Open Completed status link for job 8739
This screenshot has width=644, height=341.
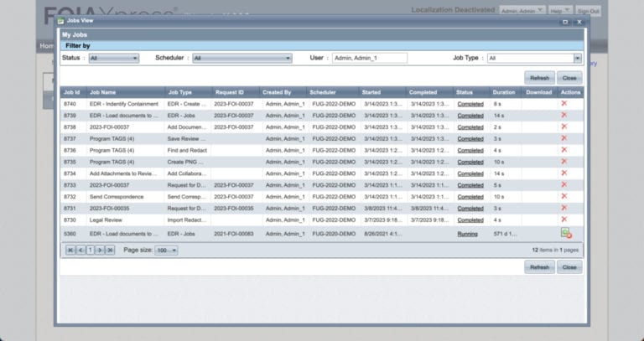470,115
